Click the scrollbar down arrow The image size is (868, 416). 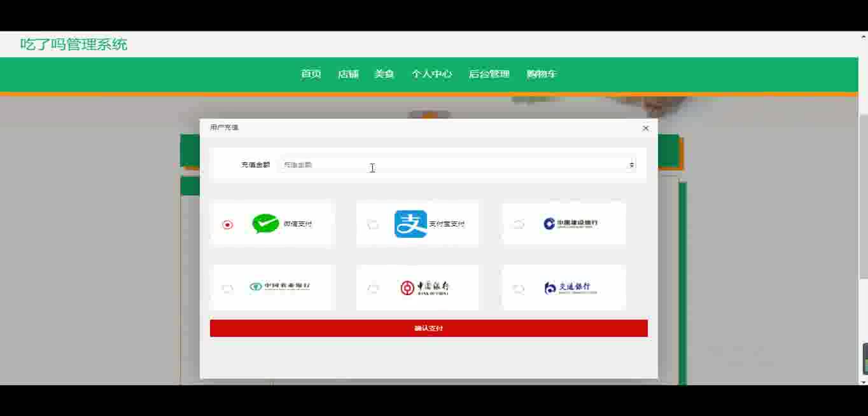click(864, 382)
